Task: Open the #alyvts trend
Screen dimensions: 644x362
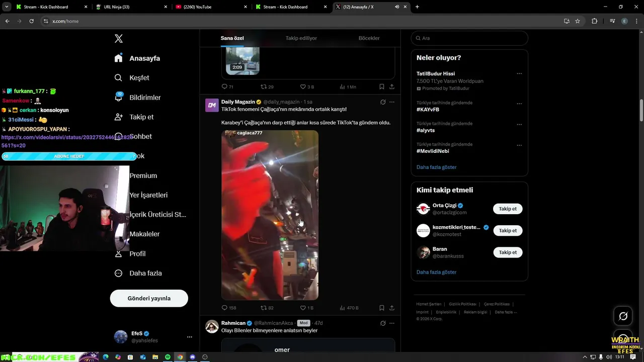Action: point(426,130)
